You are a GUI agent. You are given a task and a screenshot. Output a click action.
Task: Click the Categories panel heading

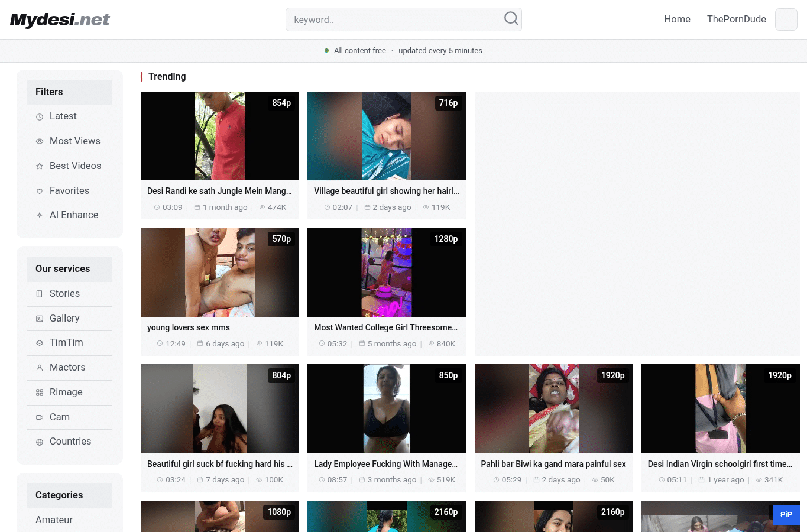click(x=70, y=495)
